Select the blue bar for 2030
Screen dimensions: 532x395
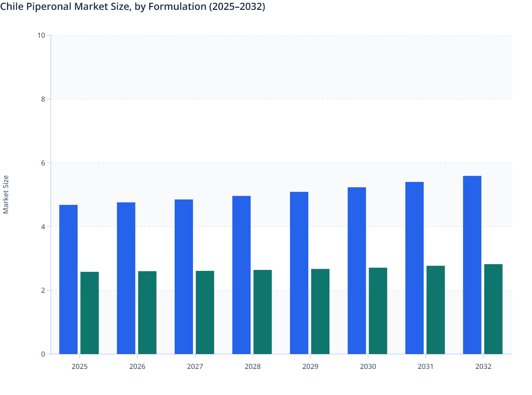click(x=357, y=270)
